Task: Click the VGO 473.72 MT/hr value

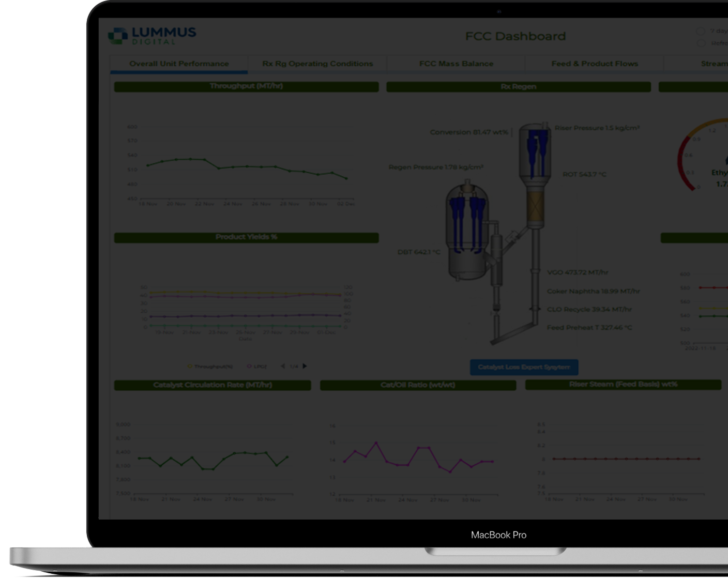Action: point(578,272)
